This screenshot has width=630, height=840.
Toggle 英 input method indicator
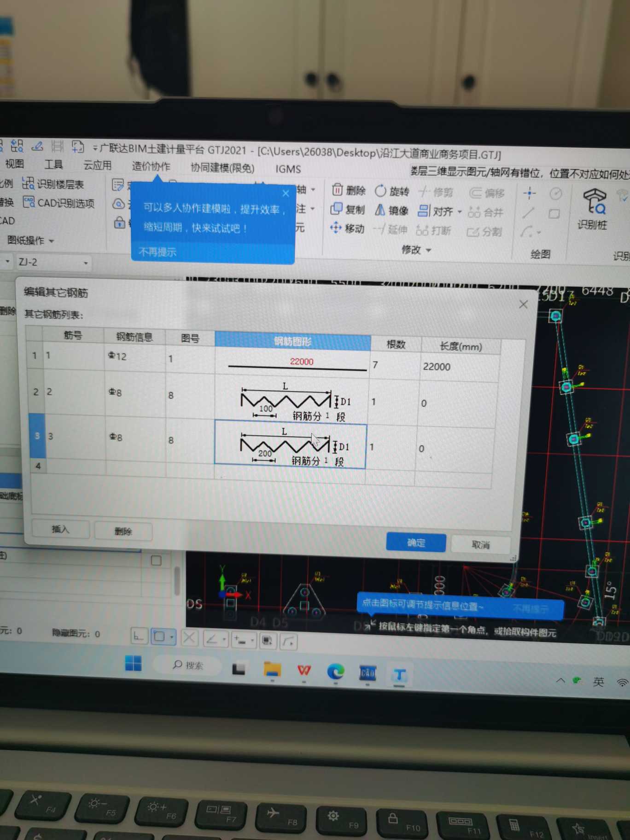coord(598,682)
